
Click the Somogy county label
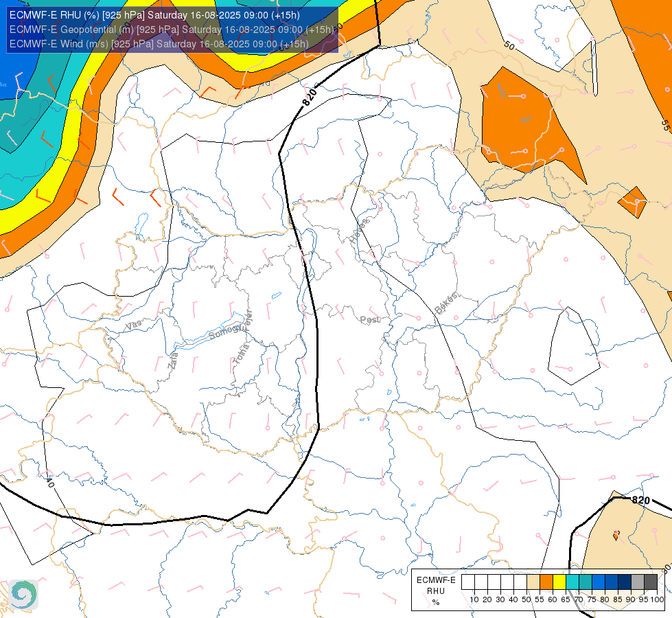click(224, 332)
